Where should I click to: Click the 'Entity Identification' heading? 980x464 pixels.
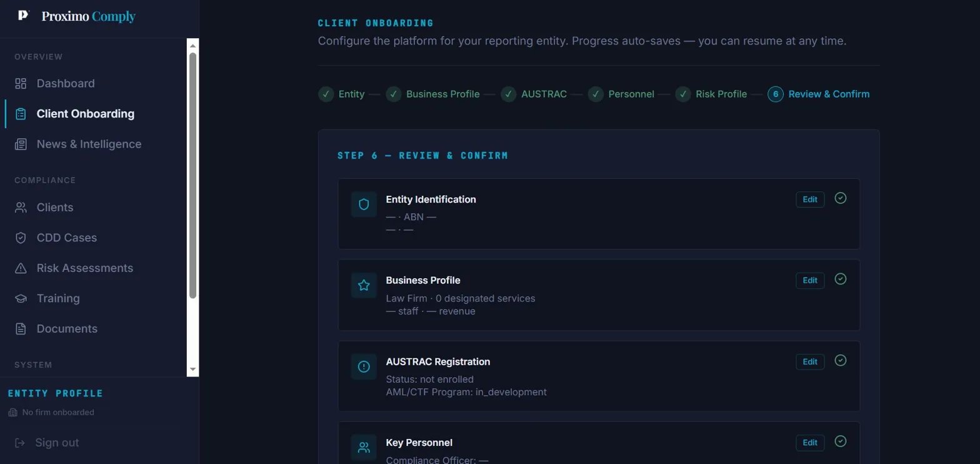(431, 199)
